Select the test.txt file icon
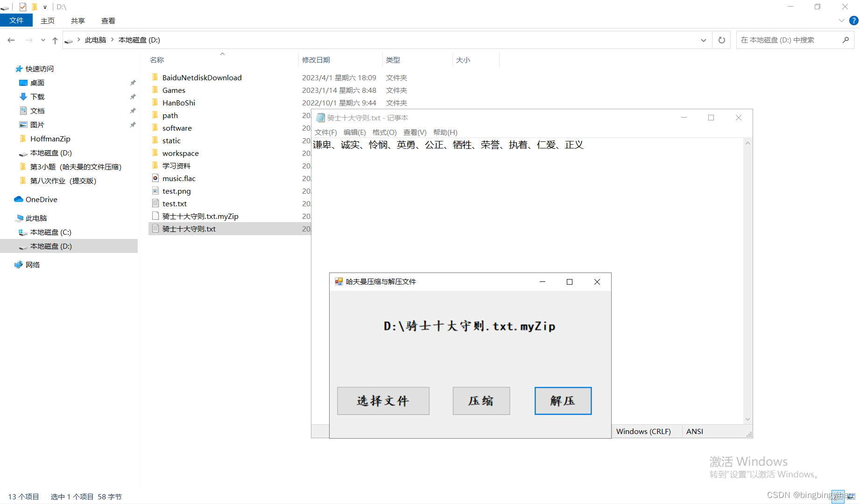This screenshot has height=504, width=860. 155,203
